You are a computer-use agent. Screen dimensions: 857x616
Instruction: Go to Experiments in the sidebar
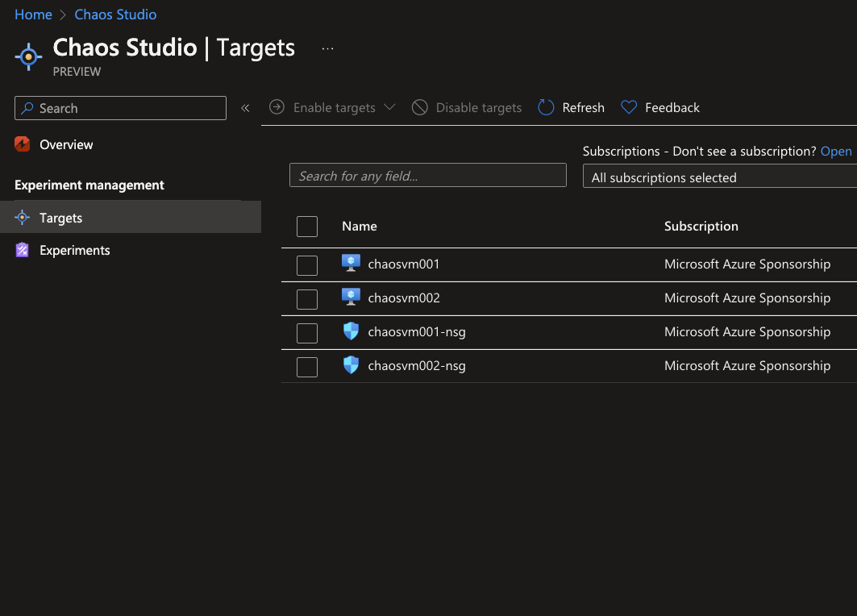click(75, 250)
